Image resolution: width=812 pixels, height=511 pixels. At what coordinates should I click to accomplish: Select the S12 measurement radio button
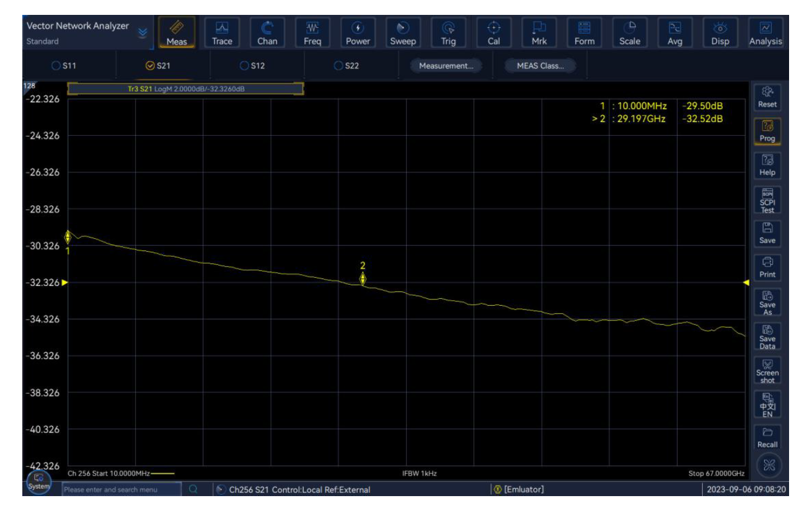tap(252, 66)
